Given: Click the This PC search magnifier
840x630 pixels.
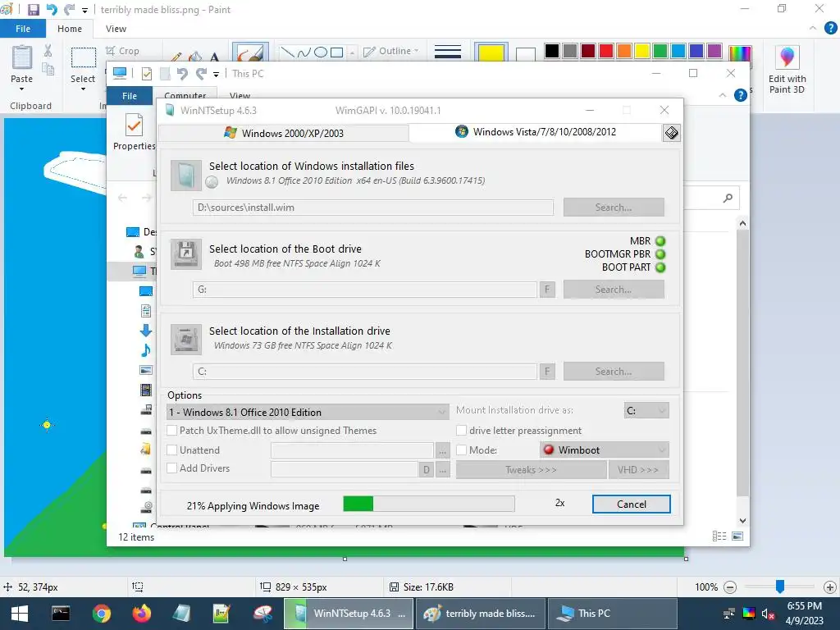Looking at the screenshot, I should pyautogui.click(x=728, y=199).
